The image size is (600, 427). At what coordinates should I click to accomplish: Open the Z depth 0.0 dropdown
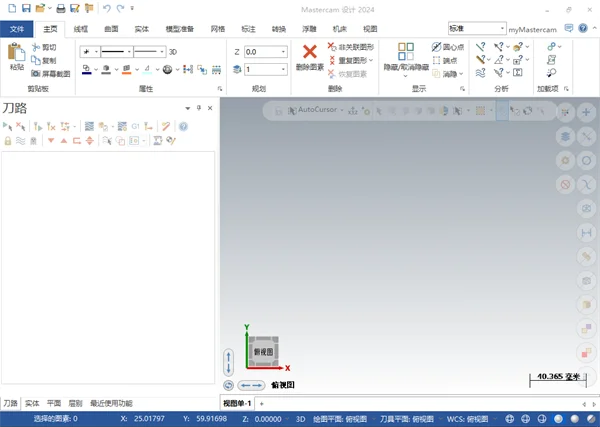click(283, 52)
